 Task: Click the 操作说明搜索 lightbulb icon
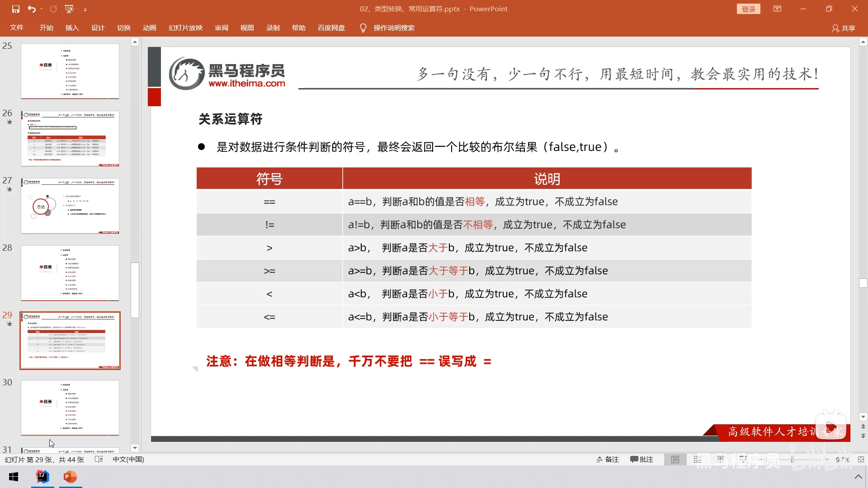coord(363,28)
